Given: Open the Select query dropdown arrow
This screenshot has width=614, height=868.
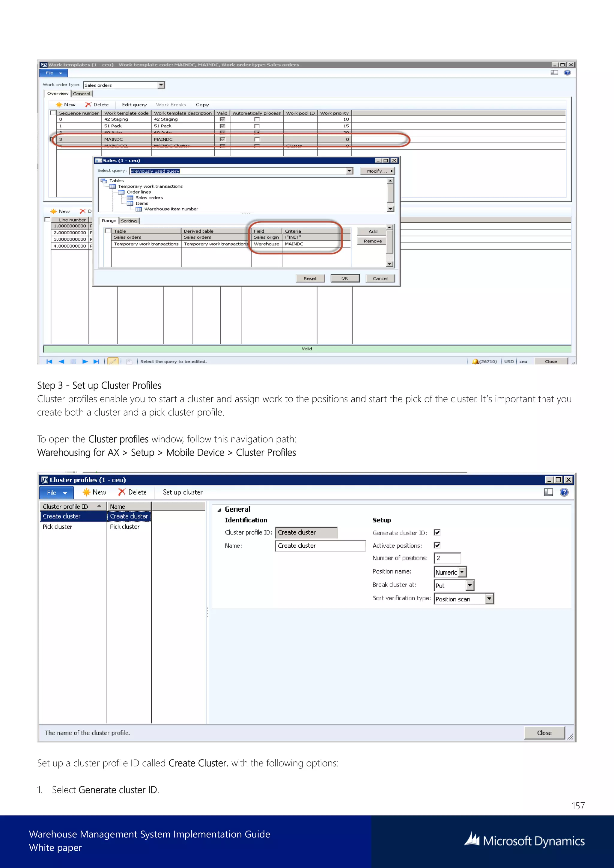Looking at the screenshot, I should (349, 171).
